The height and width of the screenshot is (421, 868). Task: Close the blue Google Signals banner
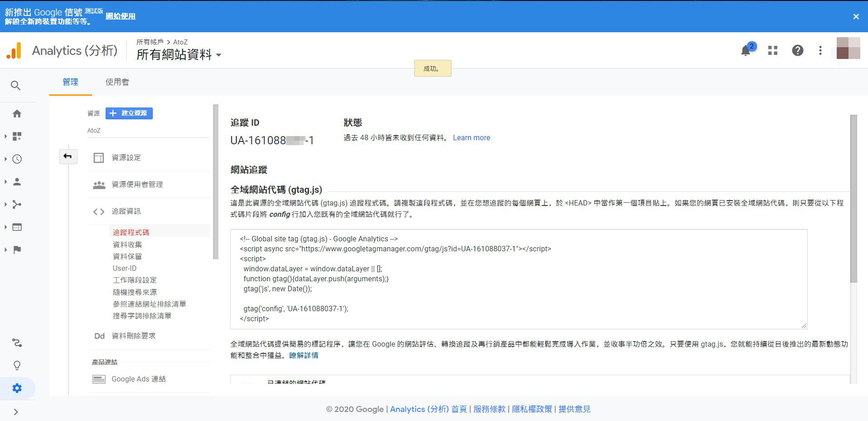click(856, 16)
